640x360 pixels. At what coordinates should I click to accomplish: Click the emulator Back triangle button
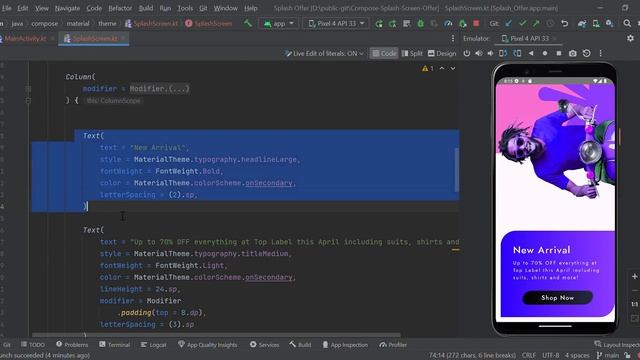coord(531,53)
